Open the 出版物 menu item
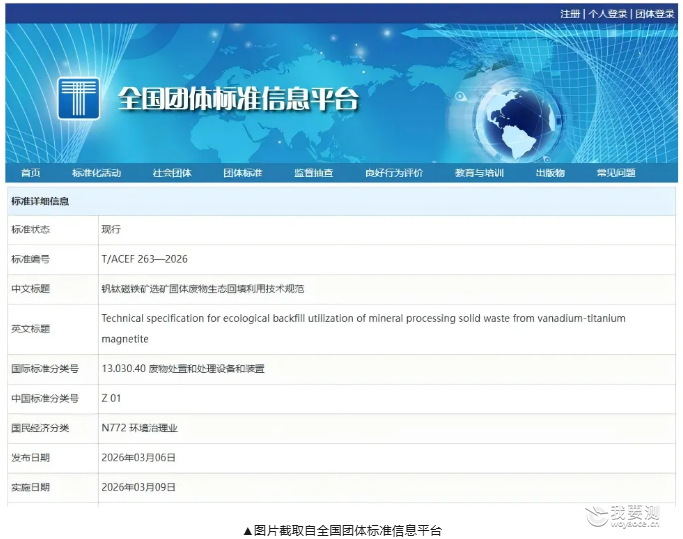The width and height of the screenshot is (683, 539). [x=550, y=173]
